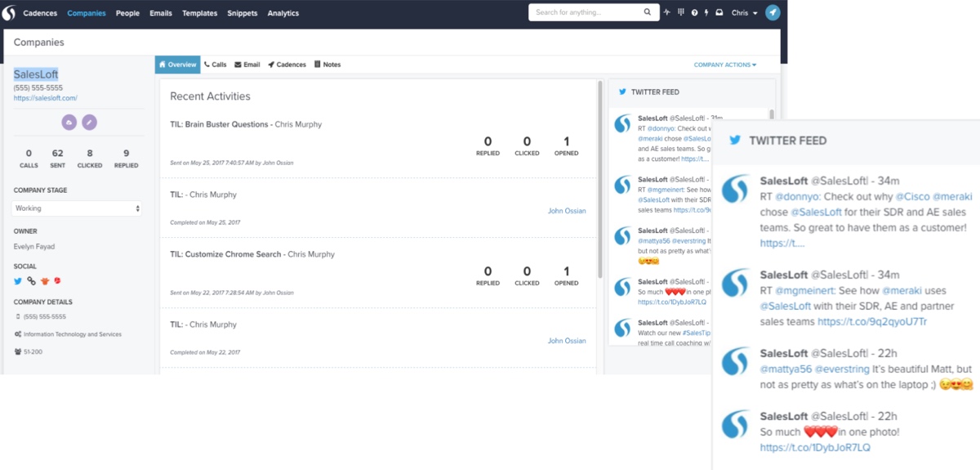The width and height of the screenshot is (980, 470).
Task: Open the orange owl social icon
Action: [45, 281]
